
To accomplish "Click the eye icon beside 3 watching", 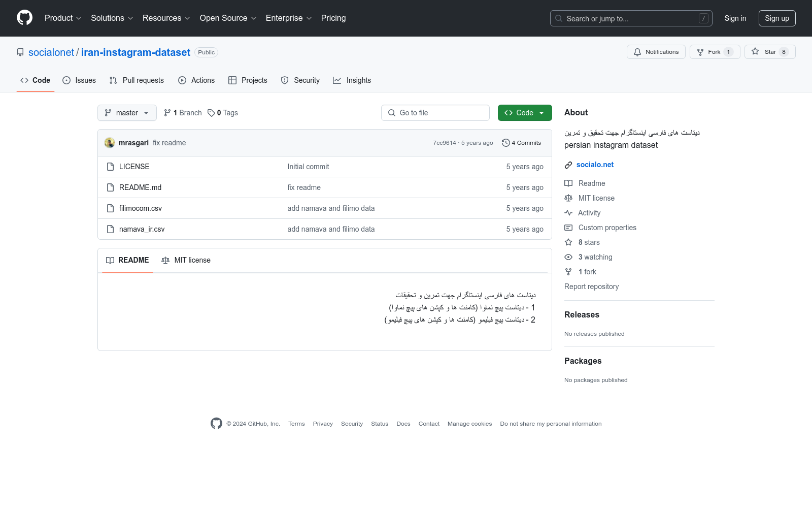I will pos(568,257).
